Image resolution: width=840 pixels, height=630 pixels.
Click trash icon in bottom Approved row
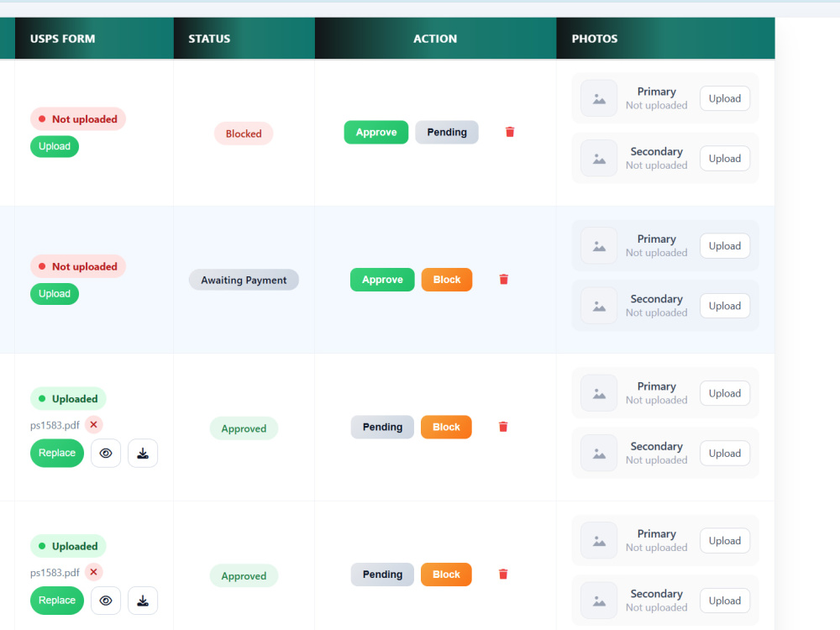click(x=503, y=574)
